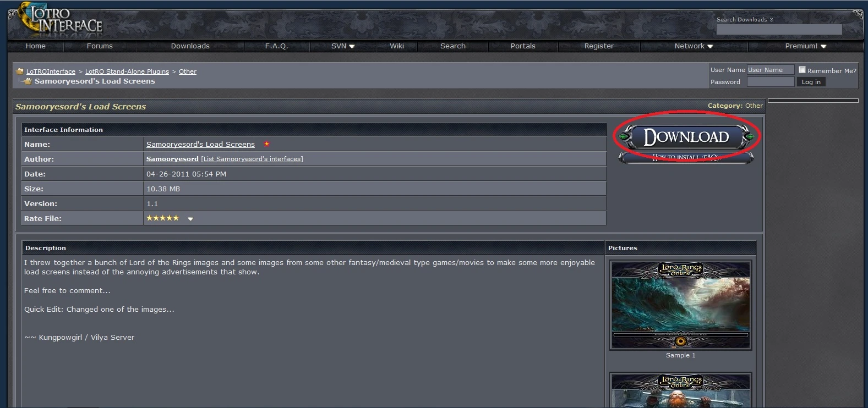Screen dimensions: 868x408
Task: Click the size value 10.38 MB
Action: coord(163,189)
